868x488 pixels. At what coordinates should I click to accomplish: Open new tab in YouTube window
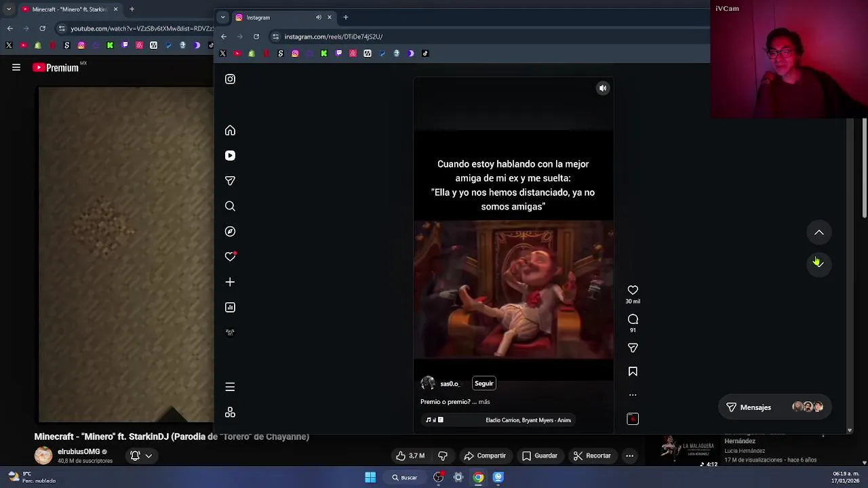click(x=132, y=9)
